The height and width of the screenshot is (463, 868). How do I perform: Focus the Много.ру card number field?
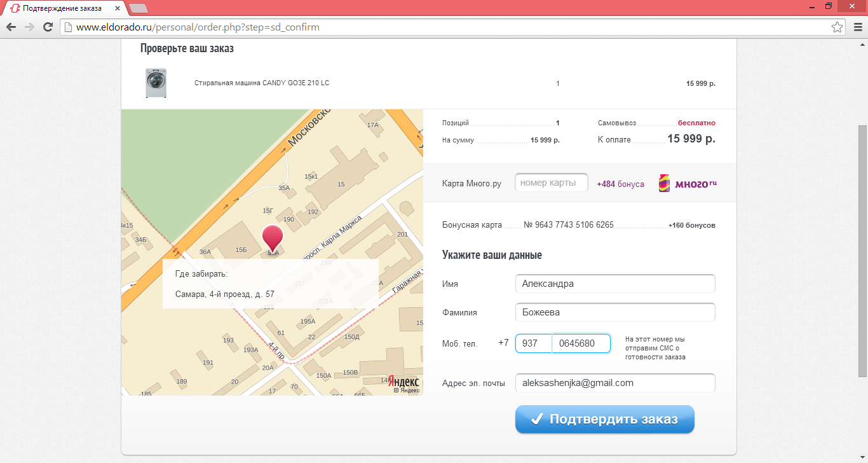551,183
